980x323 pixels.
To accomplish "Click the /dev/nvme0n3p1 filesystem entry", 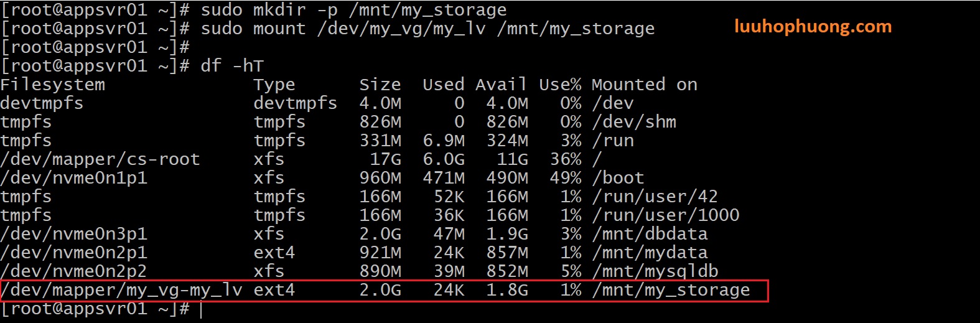I will tap(74, 234).
